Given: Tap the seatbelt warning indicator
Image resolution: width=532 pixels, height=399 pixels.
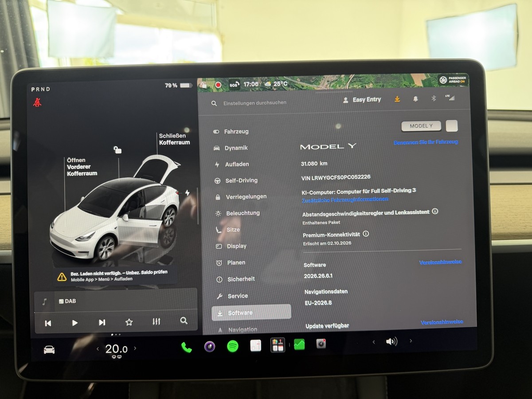Looking at the screenshot, I should coord(37,102).
